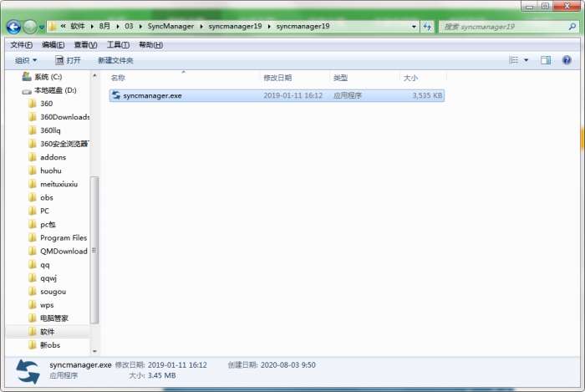Select the 360llq folder
Image resolution: width=585 pixels, height=392 pixels.
tap(50, 130)
